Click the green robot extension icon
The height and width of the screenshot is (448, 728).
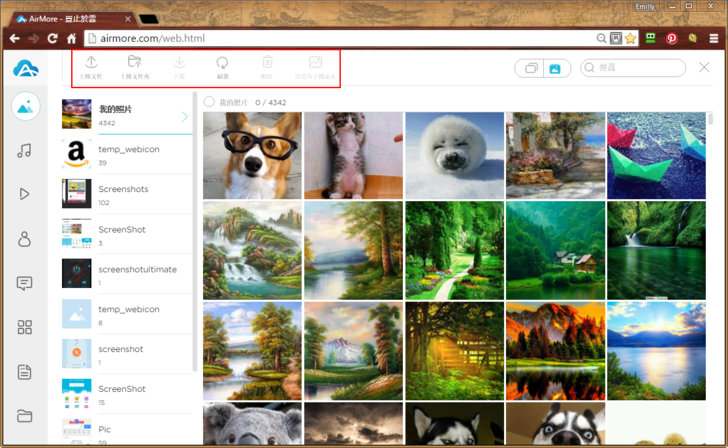point(650,38)
